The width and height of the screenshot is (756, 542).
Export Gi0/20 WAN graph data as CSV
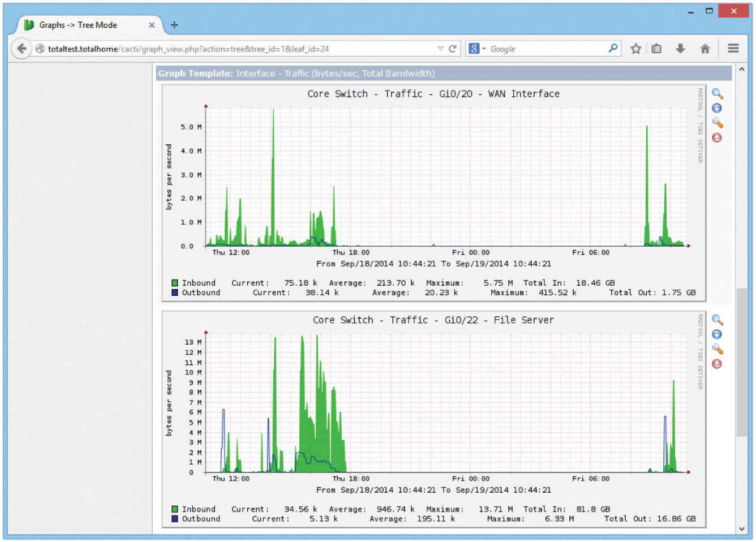pos(717,108)
